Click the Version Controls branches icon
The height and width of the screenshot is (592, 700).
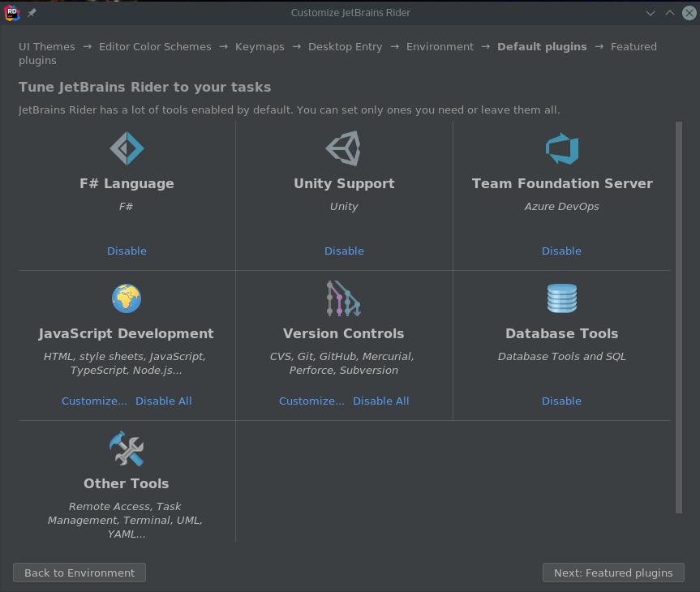click(x=343, y=298)
